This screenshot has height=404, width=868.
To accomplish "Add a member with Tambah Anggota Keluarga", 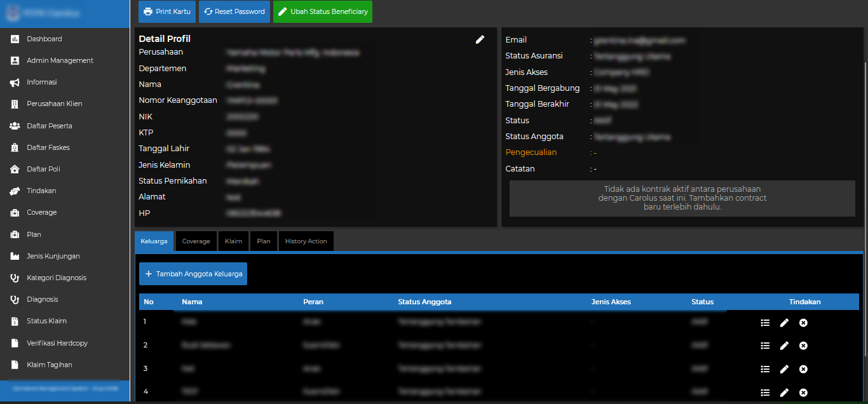I will pos(193,274).
